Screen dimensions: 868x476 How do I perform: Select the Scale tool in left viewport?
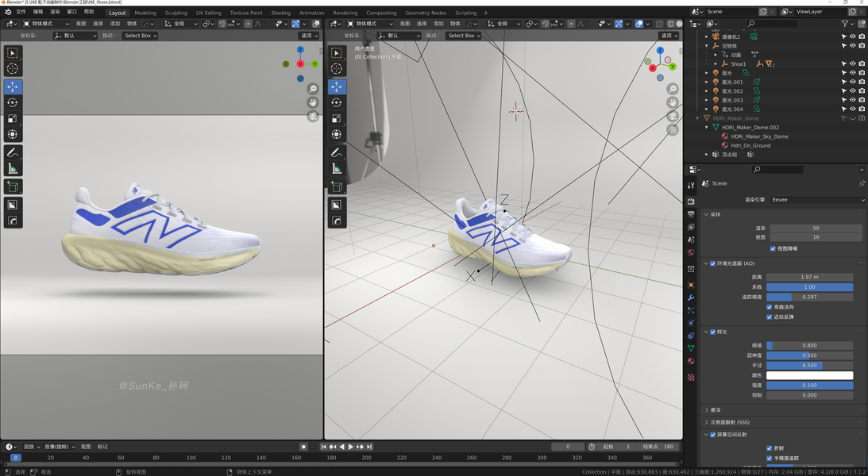pyautogui.click(x=12, y=118)
